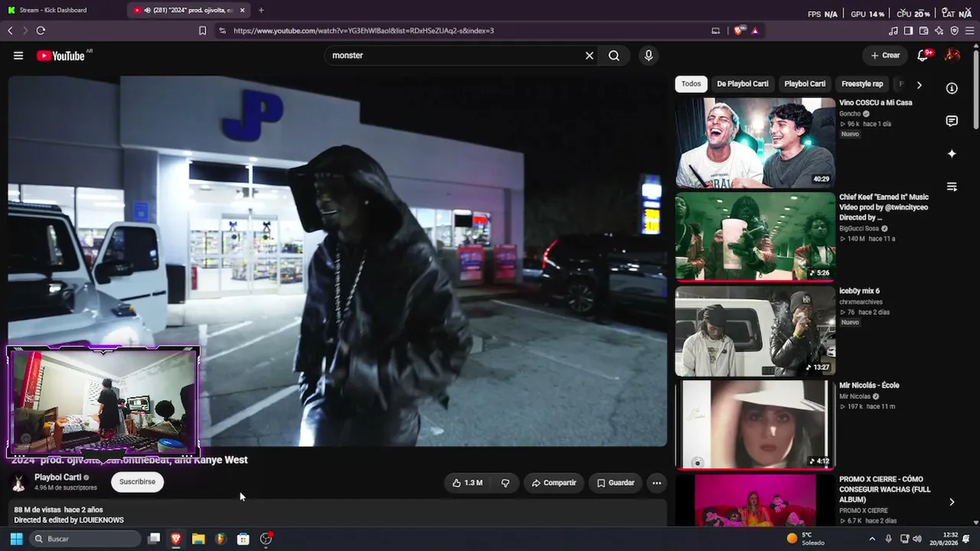
Task: Open Brave Shields lion icon
Action: point(738,31)
